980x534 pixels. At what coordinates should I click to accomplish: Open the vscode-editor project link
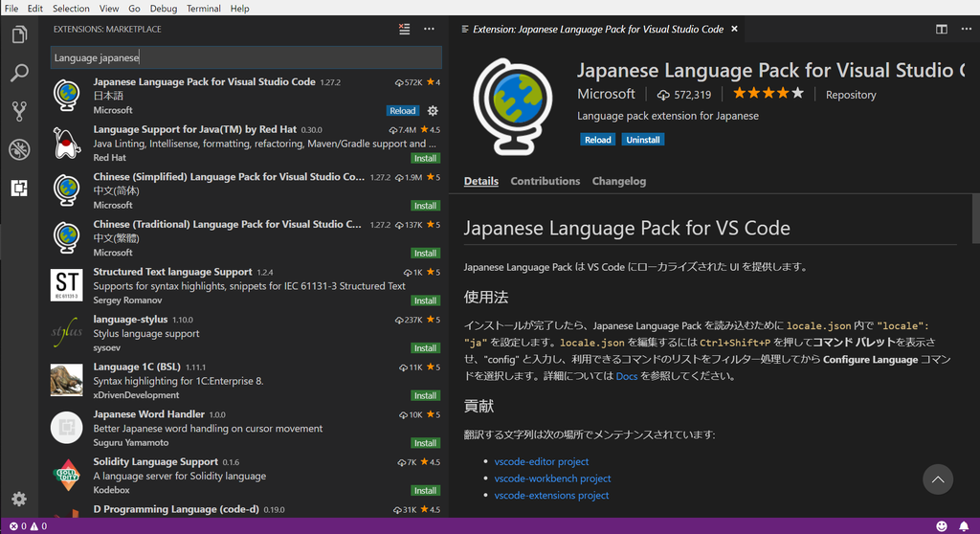point(542,461)
